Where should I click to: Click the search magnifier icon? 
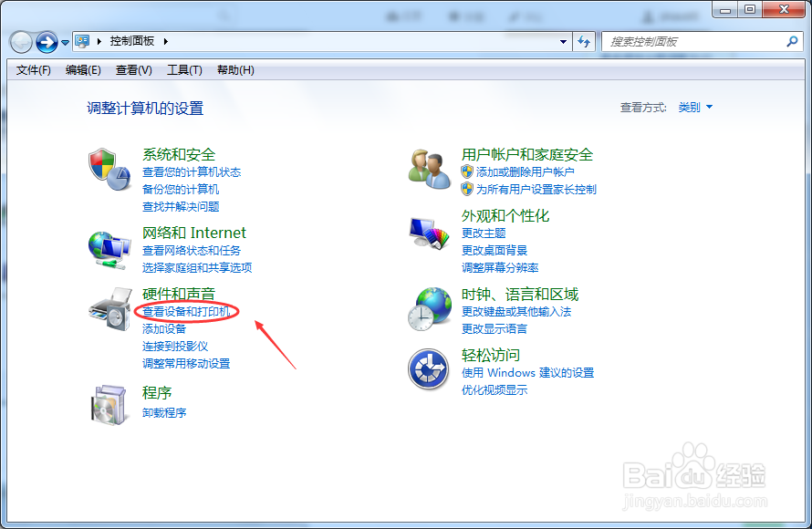pos(792,41)
